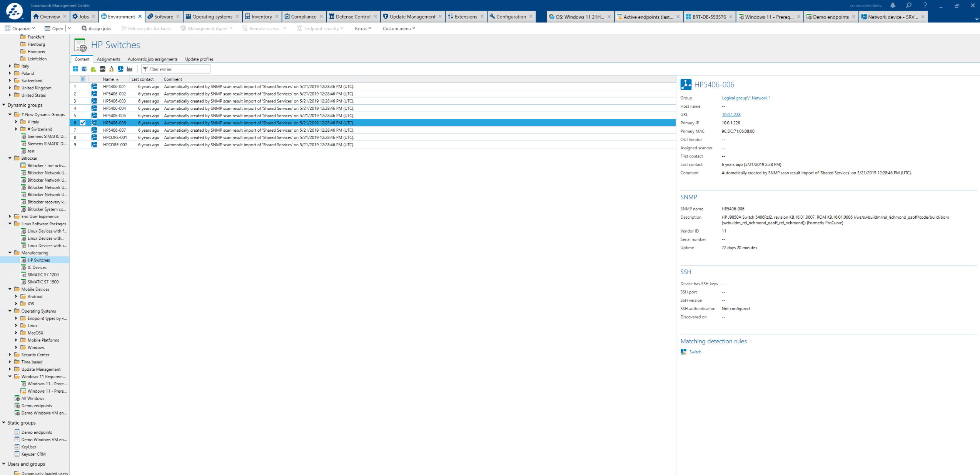Toggle the select-all checkbox in header
980x475 pixels.
(83, 79)
